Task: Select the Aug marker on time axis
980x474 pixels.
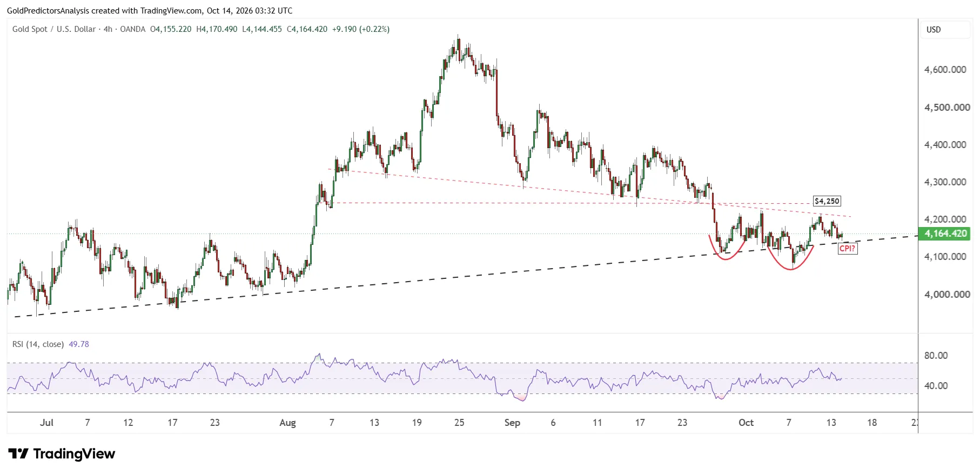Action: (287, 423)
